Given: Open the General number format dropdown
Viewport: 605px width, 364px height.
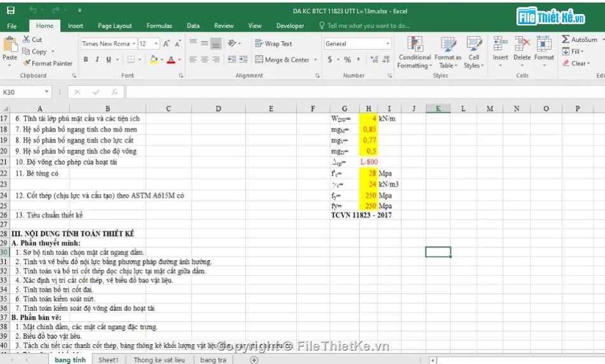Looking at the screenshot, I should (387, 43).
